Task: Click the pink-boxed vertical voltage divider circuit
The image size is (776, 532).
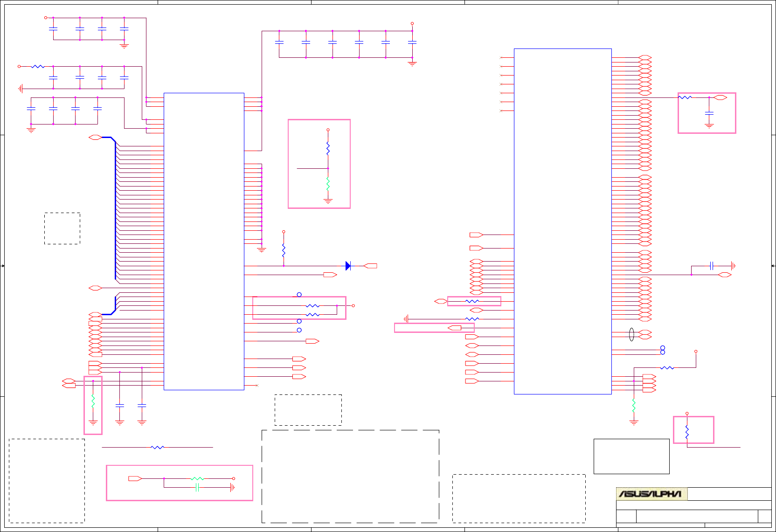Action: [x=319, y=164]
